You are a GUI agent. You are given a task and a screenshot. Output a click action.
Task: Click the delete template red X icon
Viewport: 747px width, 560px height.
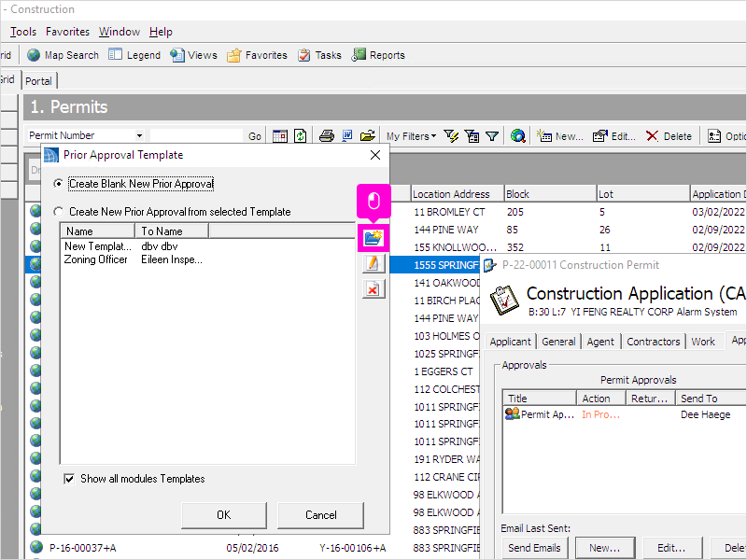click(x=373, y=289)
